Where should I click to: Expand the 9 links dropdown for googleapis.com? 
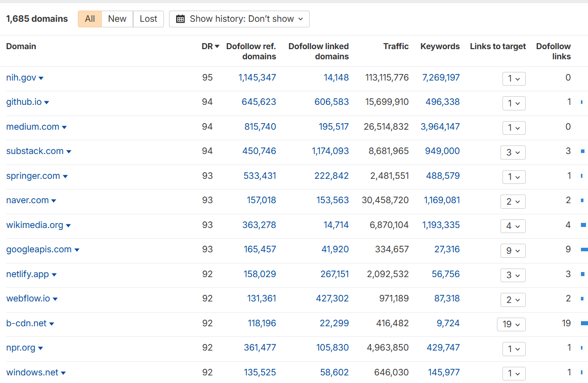[513, 251]
